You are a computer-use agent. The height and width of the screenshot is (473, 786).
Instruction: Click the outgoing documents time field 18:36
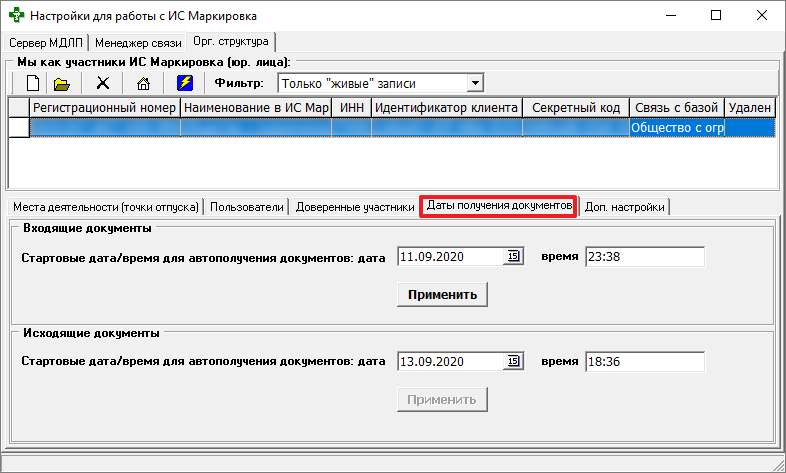(644, 361)
